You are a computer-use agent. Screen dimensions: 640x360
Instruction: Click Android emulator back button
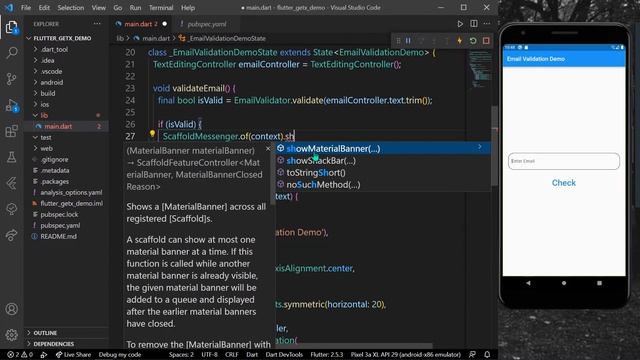528,283
